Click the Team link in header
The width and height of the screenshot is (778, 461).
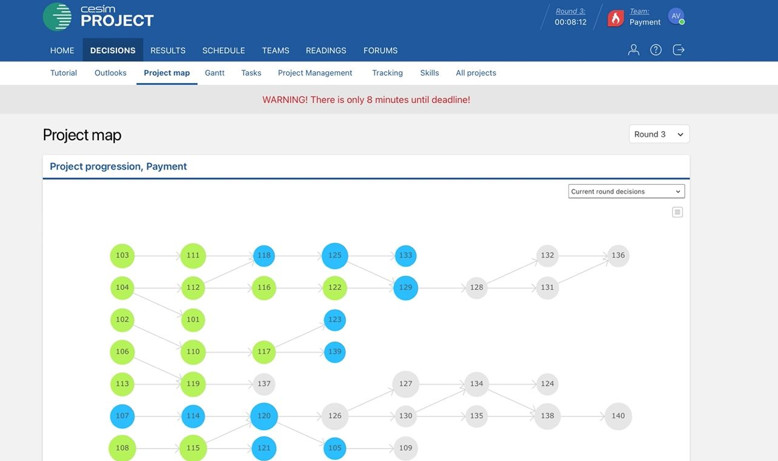click(639, 11)
